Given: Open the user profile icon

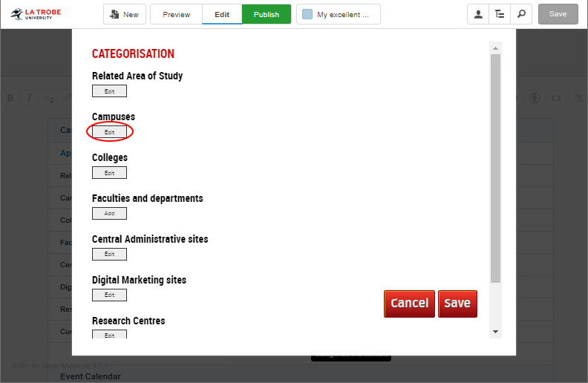Looking at the screenshot, I should pos(478,14).
